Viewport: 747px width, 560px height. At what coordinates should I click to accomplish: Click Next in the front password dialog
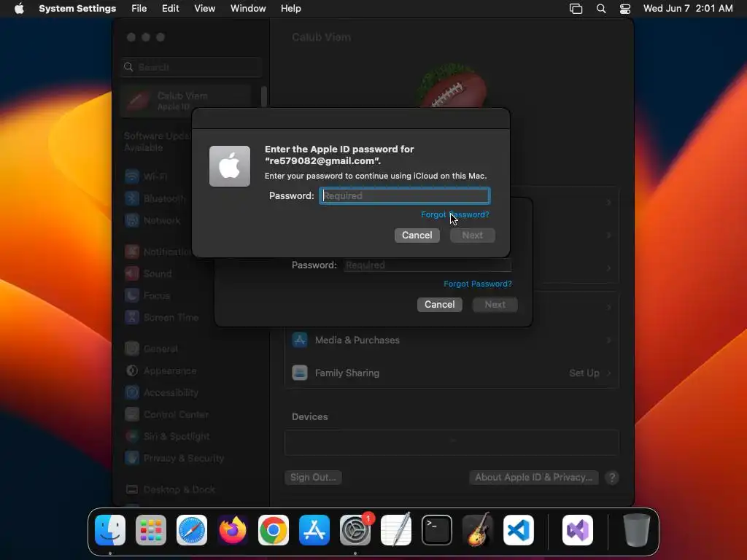(472, 236)
